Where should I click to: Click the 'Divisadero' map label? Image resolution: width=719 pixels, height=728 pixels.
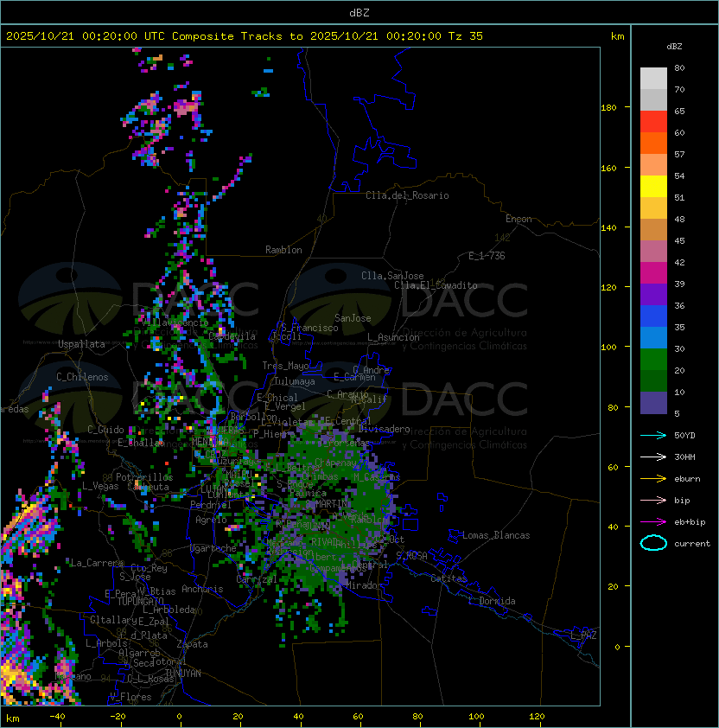click(x=384, y=429)
